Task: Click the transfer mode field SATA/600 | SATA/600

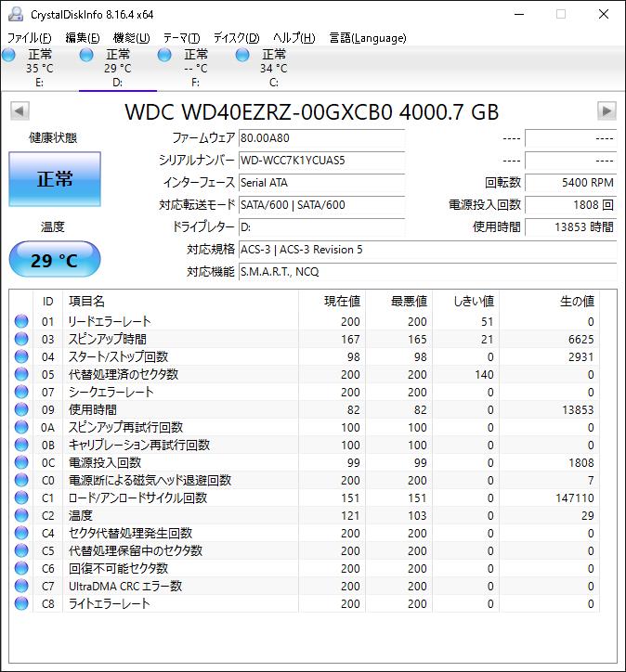Action: click(x=321, y=205)
